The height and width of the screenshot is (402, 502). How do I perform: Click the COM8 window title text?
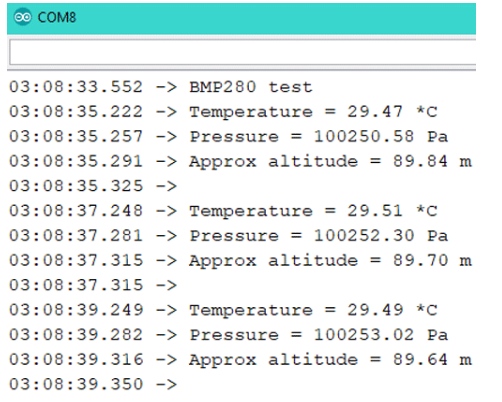pos(57,17)
